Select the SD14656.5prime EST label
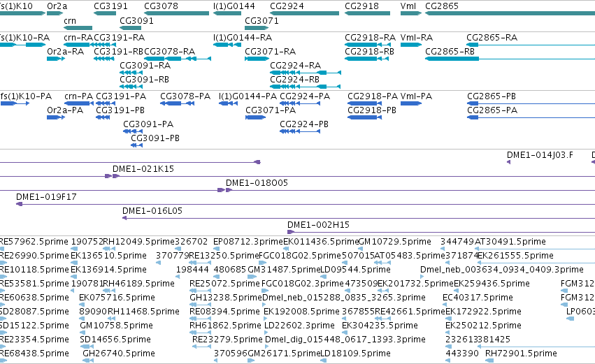The height and width of the screenshot is (364, 595). click(115, 340)
